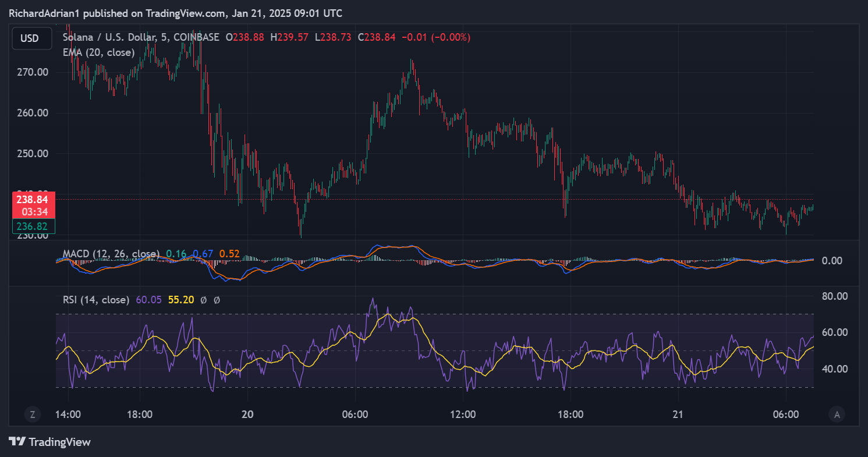Click the Z timezone button

[33, 415]
